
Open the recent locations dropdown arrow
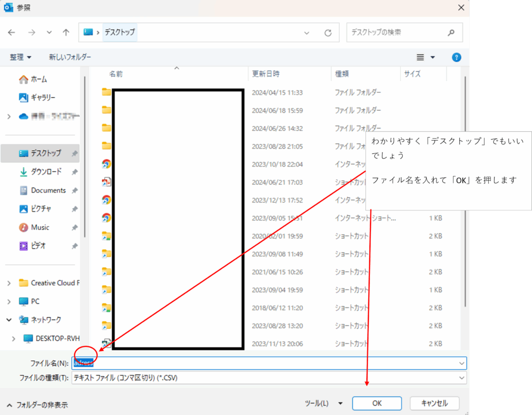click(49, 32)
